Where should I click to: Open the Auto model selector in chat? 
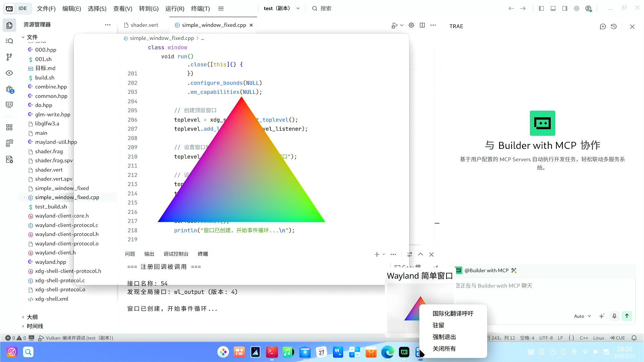point(583,316)
